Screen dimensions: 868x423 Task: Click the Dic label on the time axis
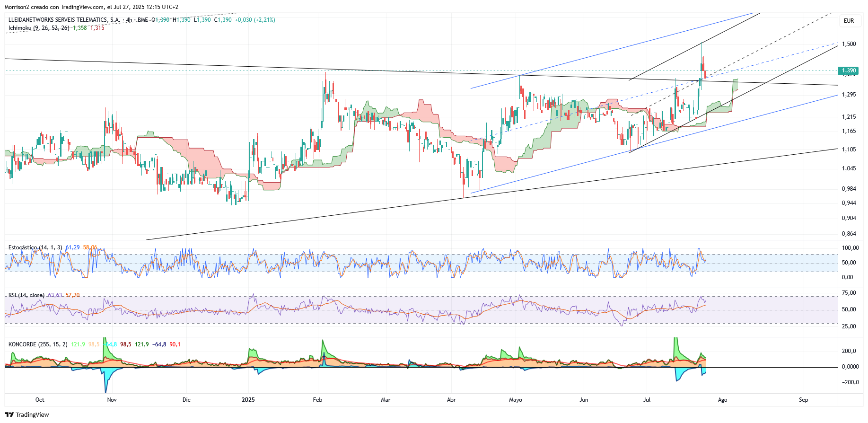187,400
